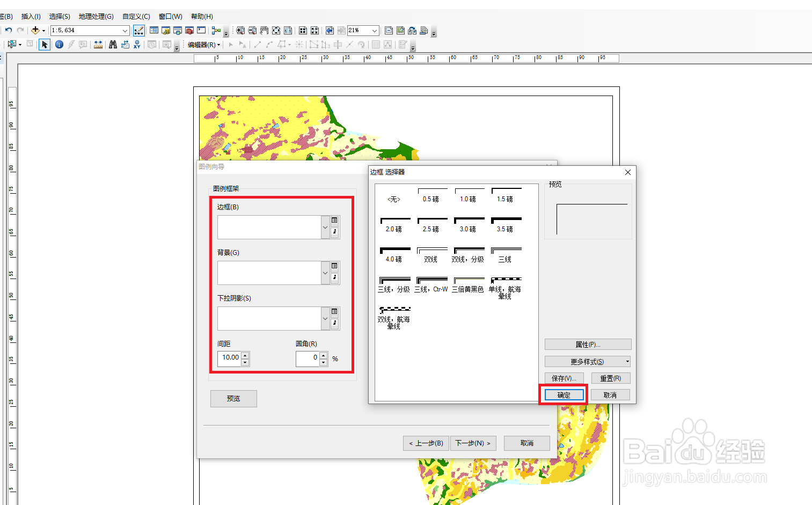Viewport: 812px width, 505px height.
Task: Expand the 背景 background combo box arrow
Action: (x=325, y=273)
